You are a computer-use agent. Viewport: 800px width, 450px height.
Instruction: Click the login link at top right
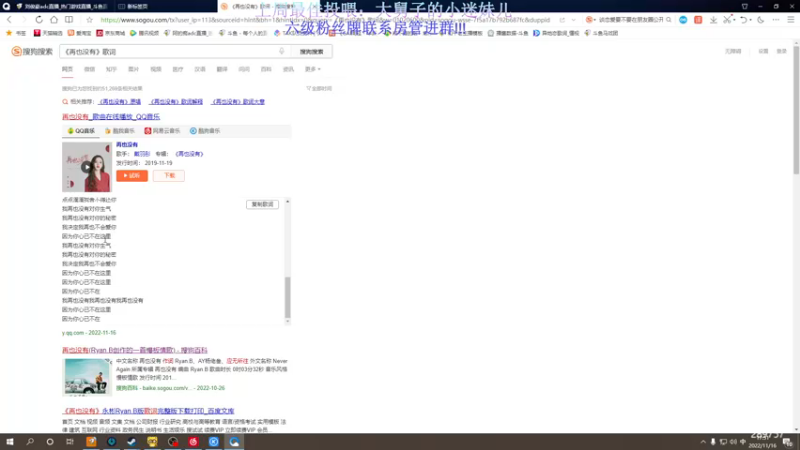point(782,52)
